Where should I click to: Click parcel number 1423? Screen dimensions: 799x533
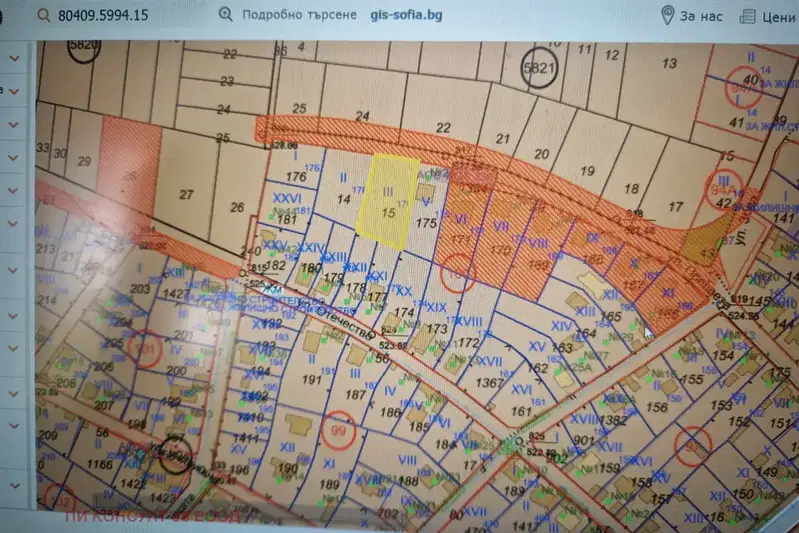[x=163, y=497]
